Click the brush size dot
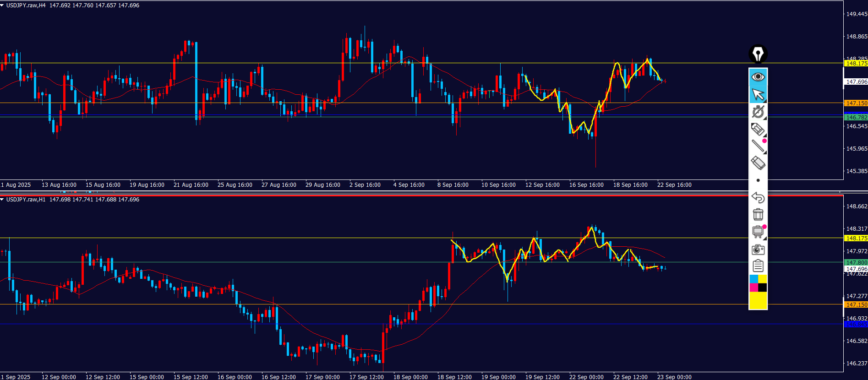 (758, 180)
